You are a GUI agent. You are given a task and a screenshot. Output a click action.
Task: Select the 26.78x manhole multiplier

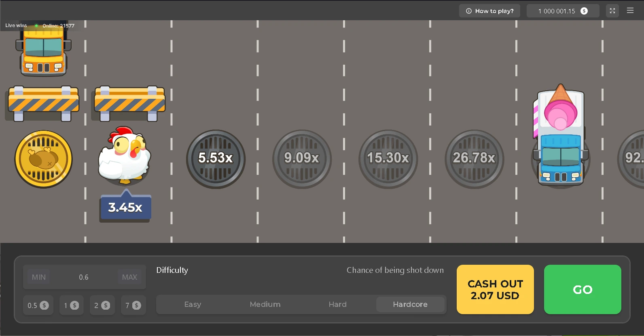tap(474, 159)
